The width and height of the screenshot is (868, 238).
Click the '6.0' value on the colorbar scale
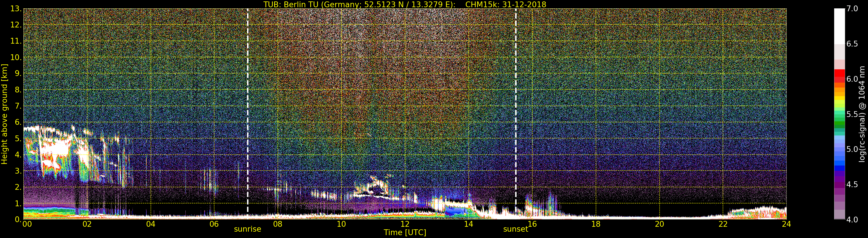coord(852,79)
